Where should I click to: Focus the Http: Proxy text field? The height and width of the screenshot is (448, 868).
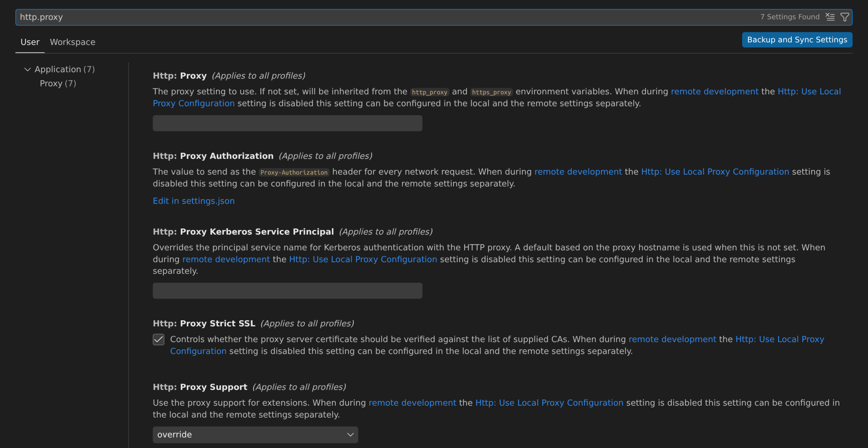pos(288,123)
